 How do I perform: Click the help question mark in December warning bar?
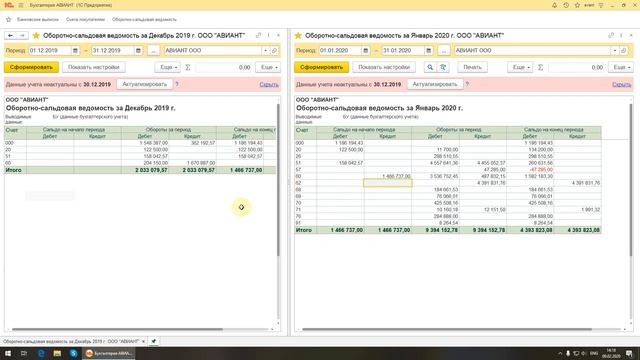[x=177, y=84]
